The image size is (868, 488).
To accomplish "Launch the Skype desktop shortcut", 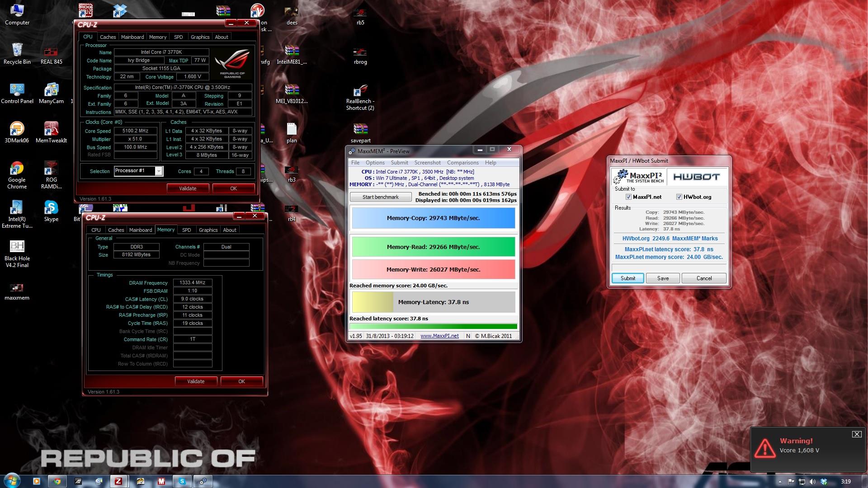I will [x=51, y=211].
